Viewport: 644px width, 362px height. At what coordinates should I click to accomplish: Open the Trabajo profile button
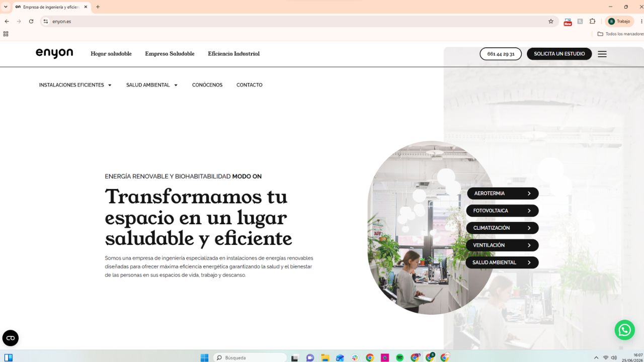[619, 22]
